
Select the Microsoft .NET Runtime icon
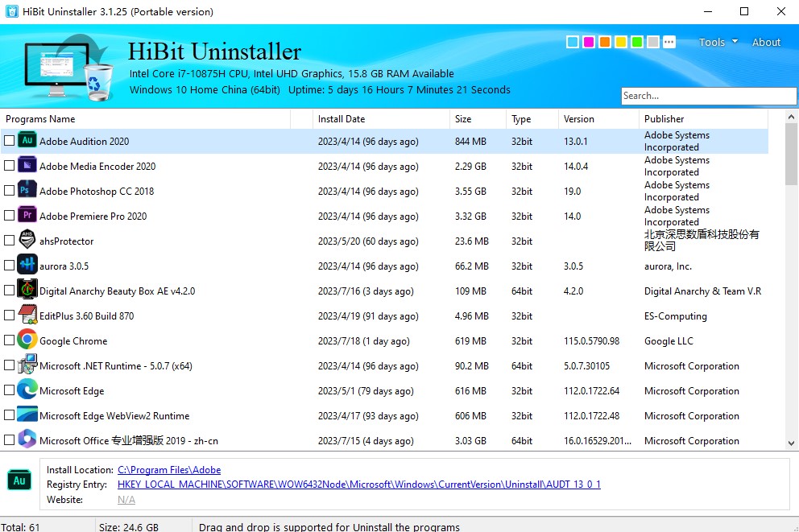click(x=27, y=365)
